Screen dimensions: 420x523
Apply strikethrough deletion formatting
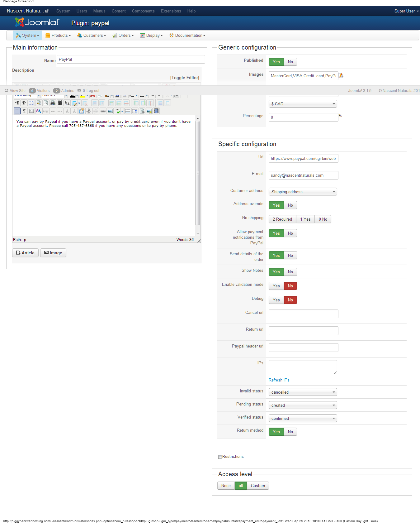(67, 111)
